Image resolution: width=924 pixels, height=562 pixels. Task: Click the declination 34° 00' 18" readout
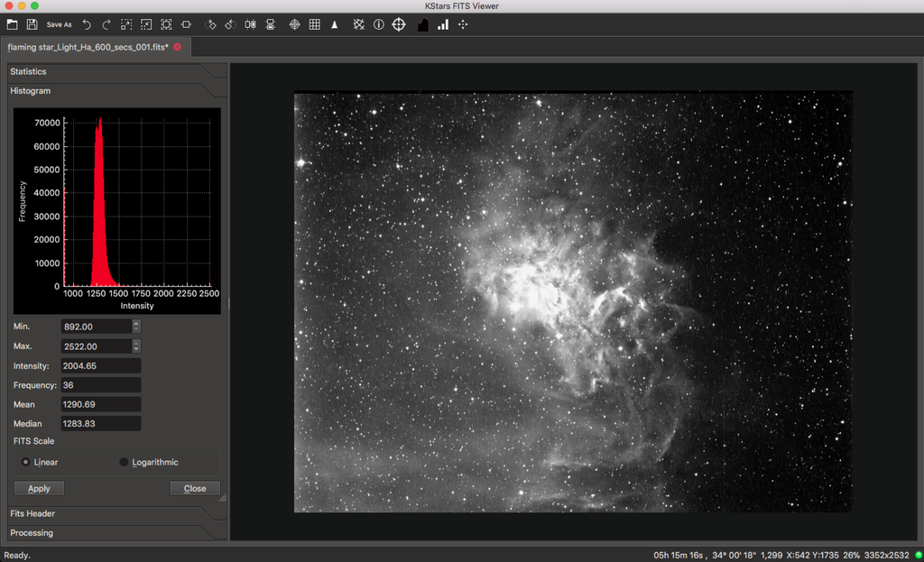click(x=734, y=555)
